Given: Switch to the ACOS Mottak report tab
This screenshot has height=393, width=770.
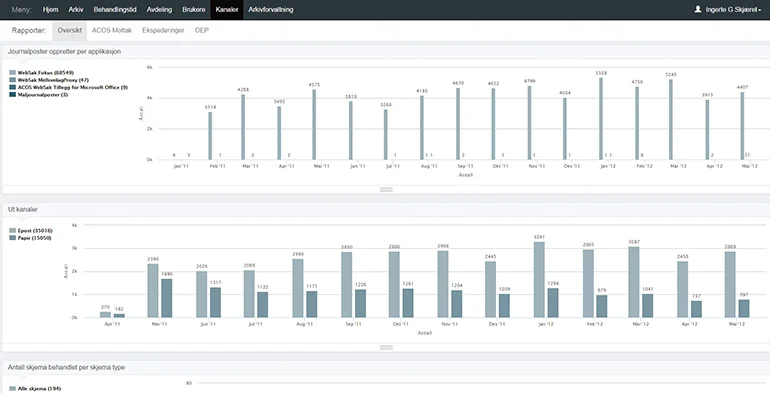Looking at the screenshot, I should click(x=112, y=30).
